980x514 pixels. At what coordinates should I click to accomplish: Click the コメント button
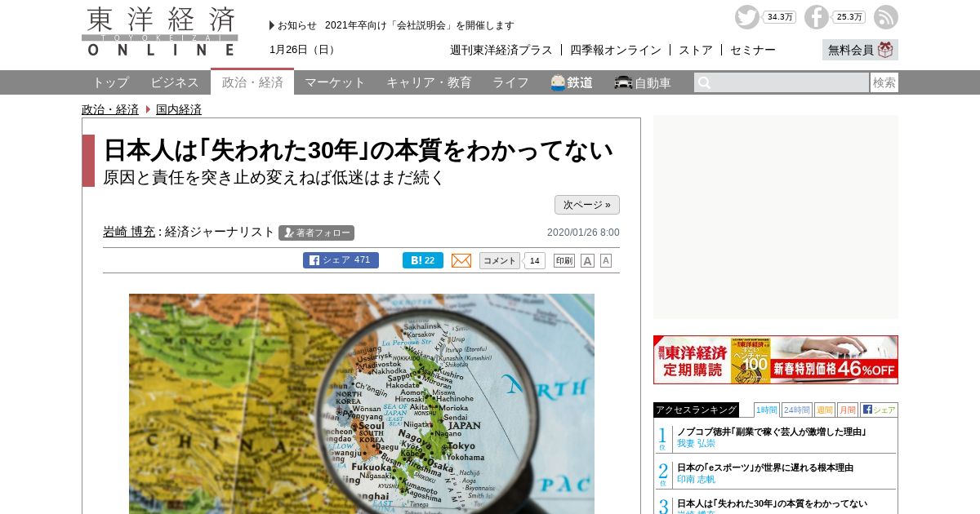(x=500, y=260)
